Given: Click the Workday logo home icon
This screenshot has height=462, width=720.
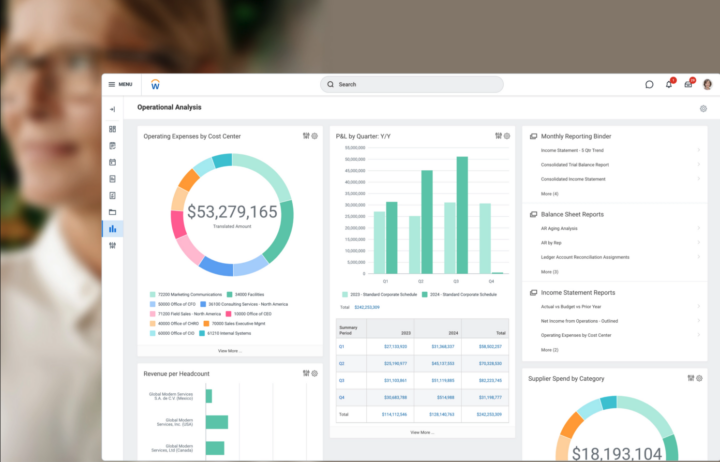Looking at the screenshot, I should pyautogui.click(x=155, y=84).
